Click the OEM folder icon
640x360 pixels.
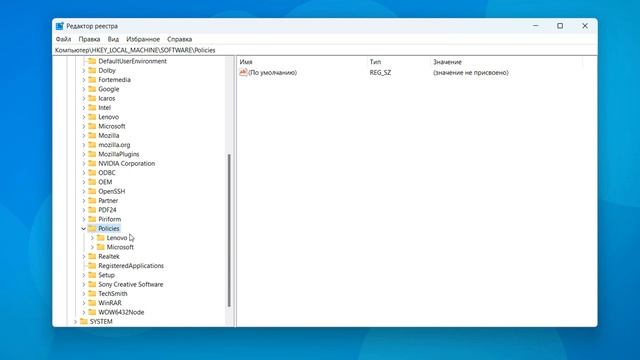92,182
